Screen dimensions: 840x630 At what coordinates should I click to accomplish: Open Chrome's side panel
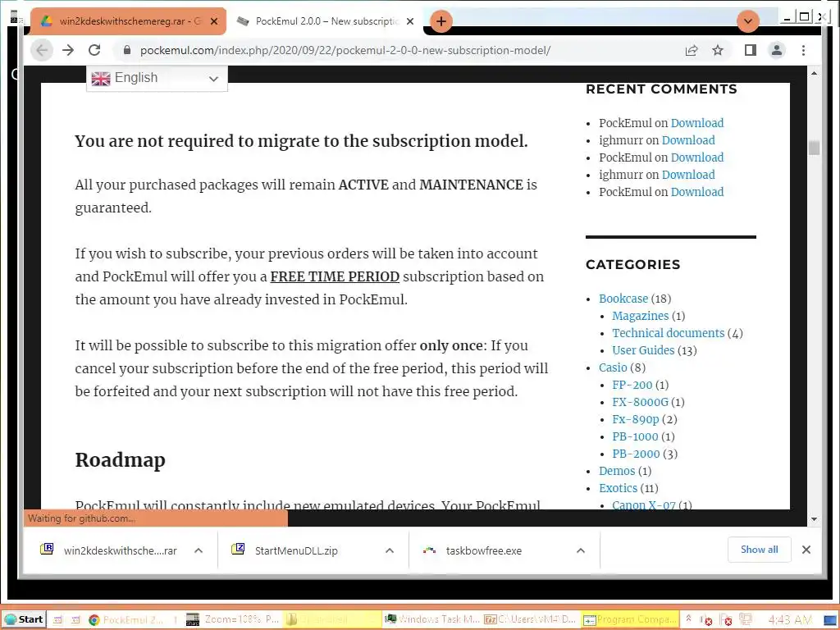750,50
